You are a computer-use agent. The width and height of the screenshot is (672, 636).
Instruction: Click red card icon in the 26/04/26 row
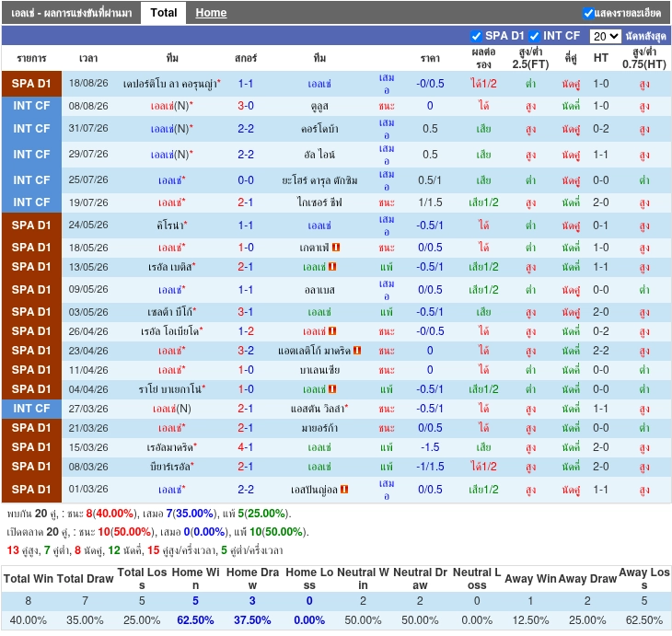point(332,330)
